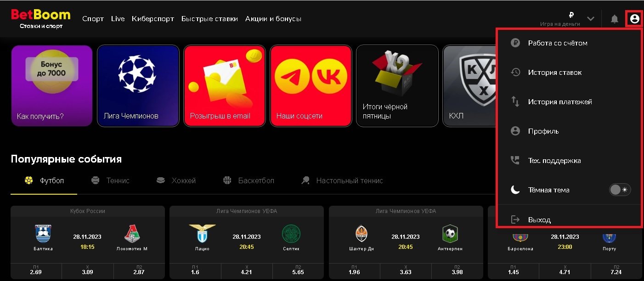The height and width of the screenshot is (281, 644).
Task: Pick odds 2.69 on Балтика win
Action: pos(36,270)
